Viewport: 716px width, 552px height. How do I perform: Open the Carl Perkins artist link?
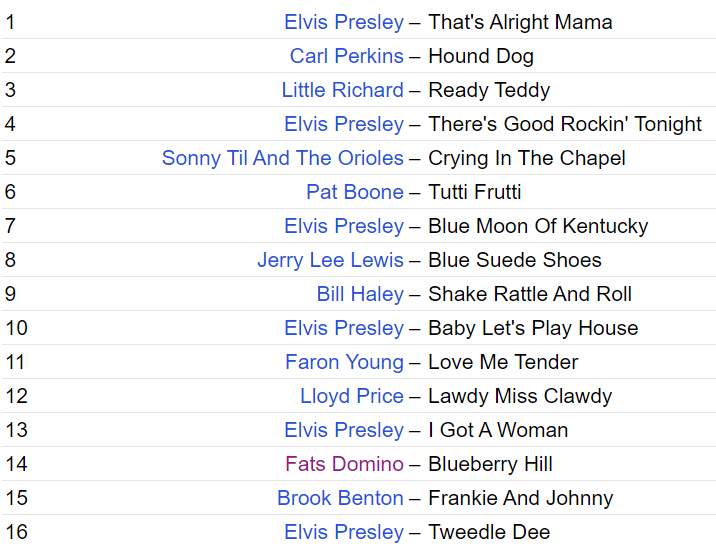click(347, 56)
